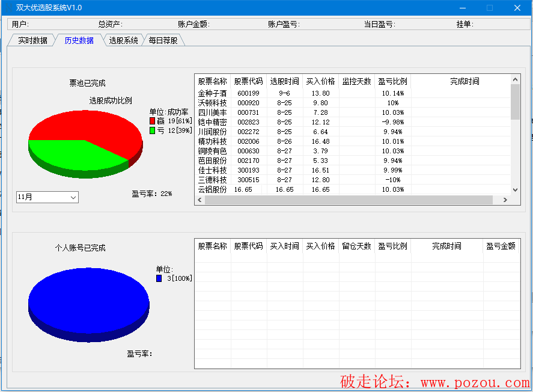Click the 10.14% profit ratio cell

(x=392, y=93)
